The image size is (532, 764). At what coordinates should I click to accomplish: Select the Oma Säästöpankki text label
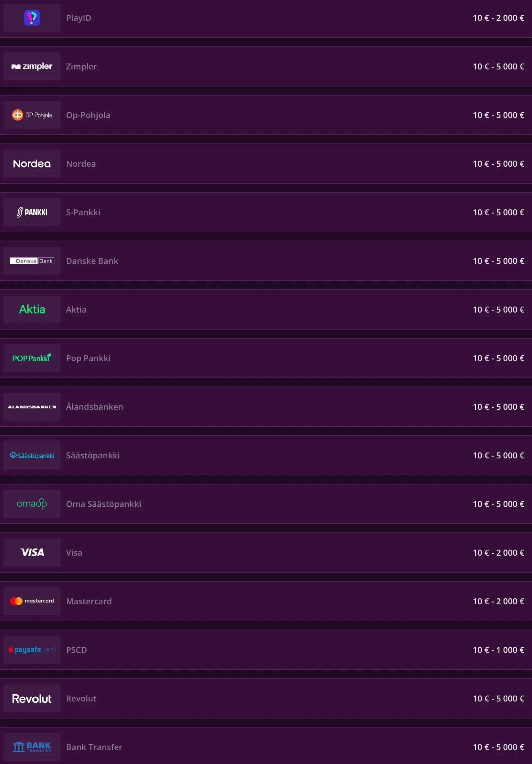point(103,504)
